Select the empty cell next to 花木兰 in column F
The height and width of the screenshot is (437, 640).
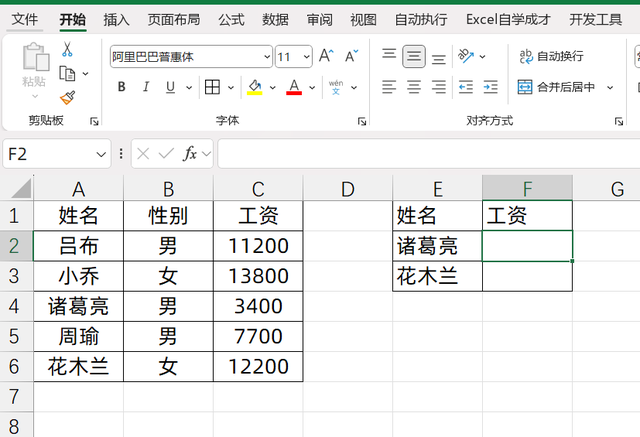[x=527, y=276]
